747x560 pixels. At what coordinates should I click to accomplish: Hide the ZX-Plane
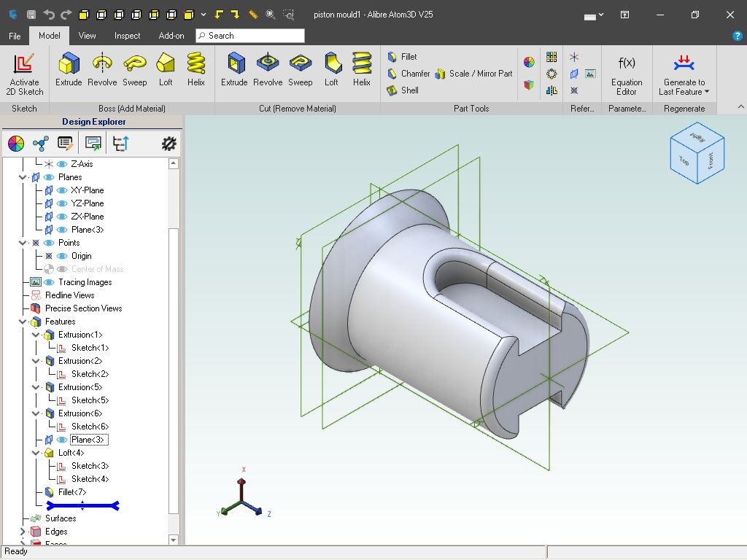tap(62, 217)
